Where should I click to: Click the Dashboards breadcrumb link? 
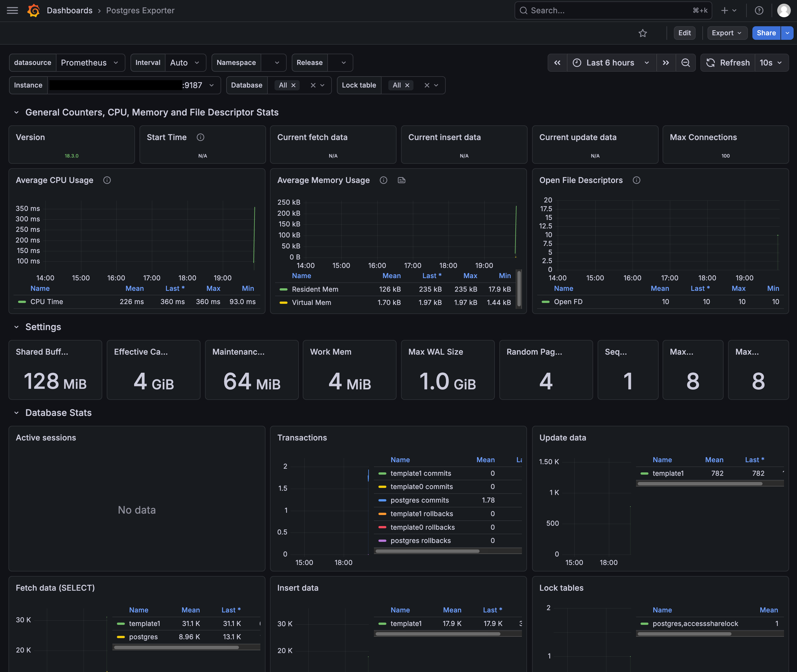click(70, 10)
